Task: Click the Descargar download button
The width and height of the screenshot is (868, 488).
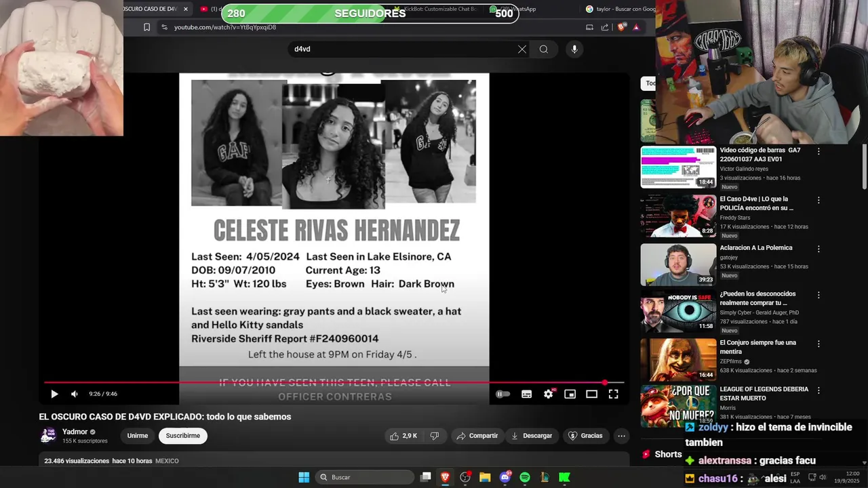Action: 532,436
